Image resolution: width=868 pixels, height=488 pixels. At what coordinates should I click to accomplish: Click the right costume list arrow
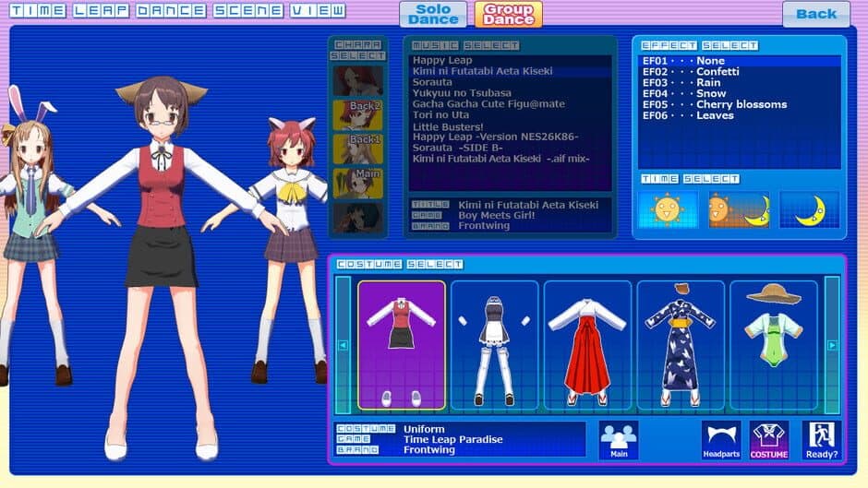click(832, 345)
